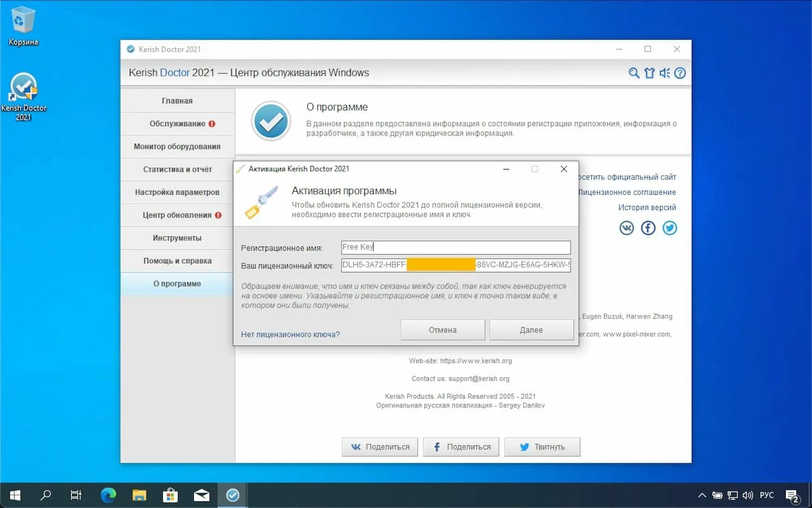Open Корзина desktop icon

coord(23,26)
